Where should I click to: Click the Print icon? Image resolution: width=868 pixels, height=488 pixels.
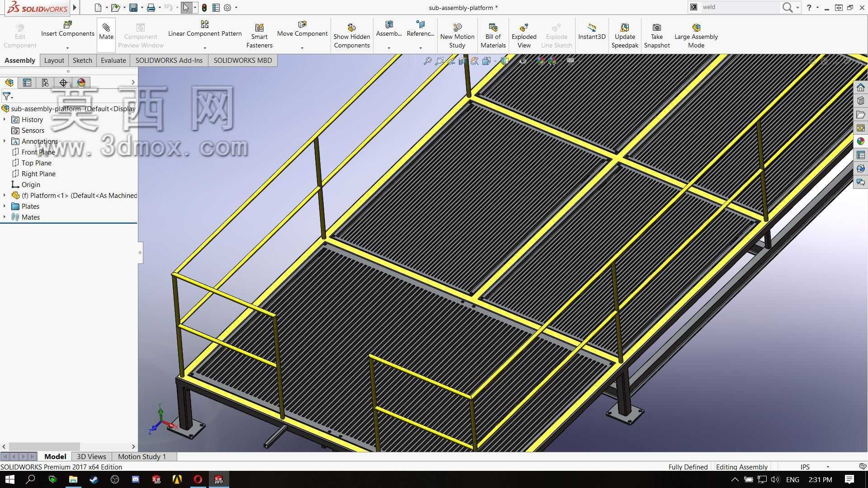tap(151, 8)
